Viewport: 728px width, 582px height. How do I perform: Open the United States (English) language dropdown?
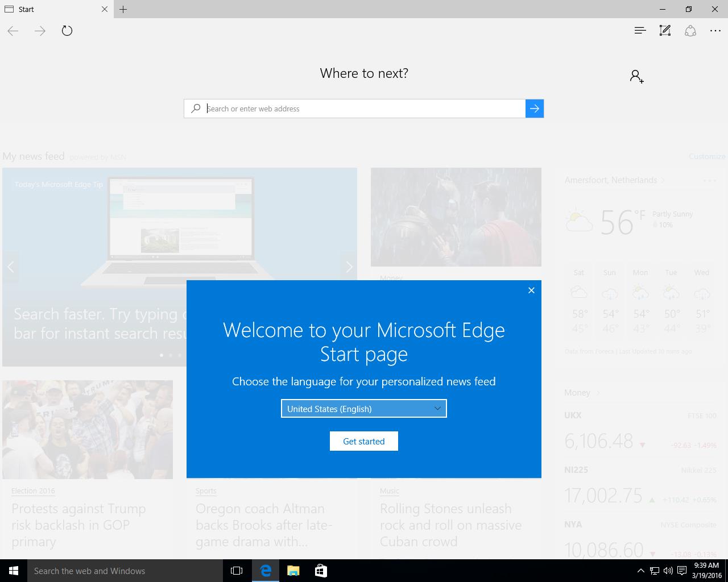coord(364,409)
